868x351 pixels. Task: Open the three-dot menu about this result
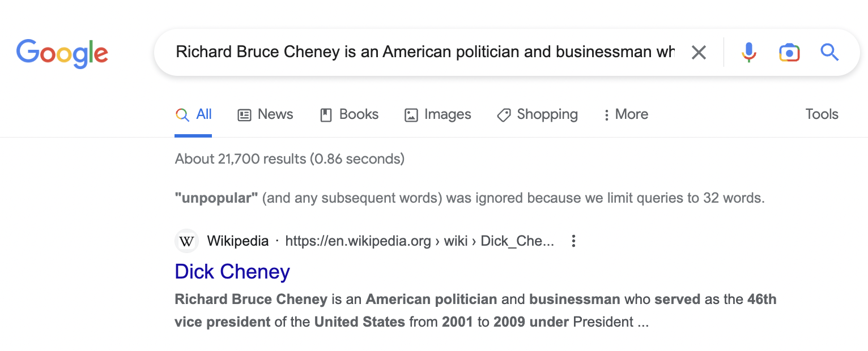tap(573, 241)
